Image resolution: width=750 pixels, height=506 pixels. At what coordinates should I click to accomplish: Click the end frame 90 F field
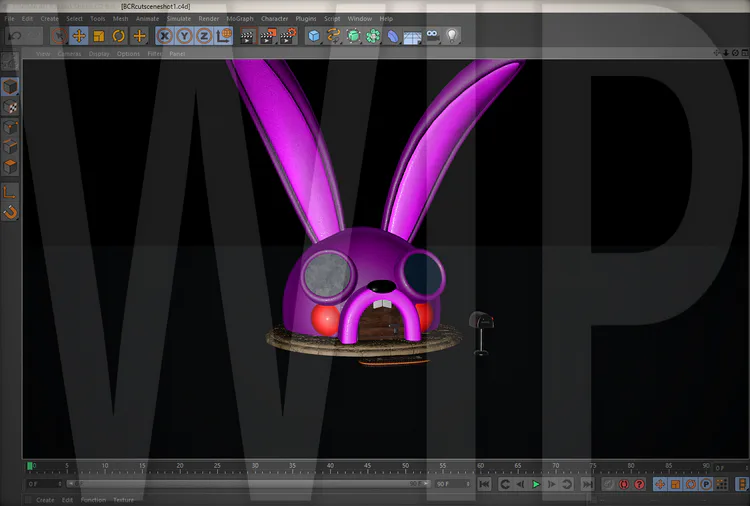(x=452, y=484)
